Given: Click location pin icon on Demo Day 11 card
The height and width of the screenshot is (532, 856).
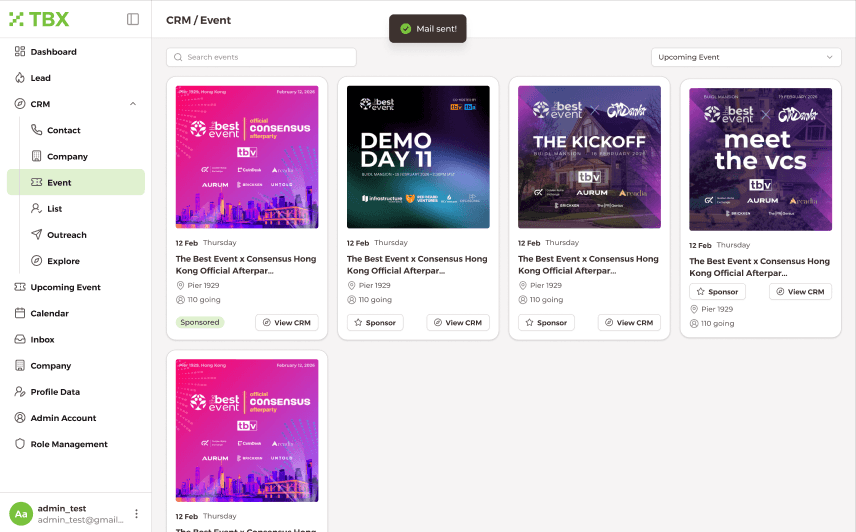Looking at the screenshot, I should click(351, 285).
